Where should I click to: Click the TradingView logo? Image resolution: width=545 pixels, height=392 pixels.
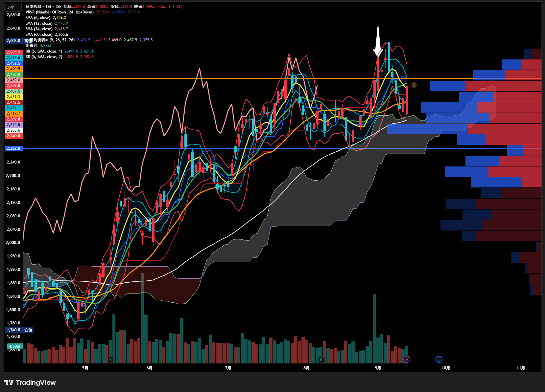click(30, 382)
